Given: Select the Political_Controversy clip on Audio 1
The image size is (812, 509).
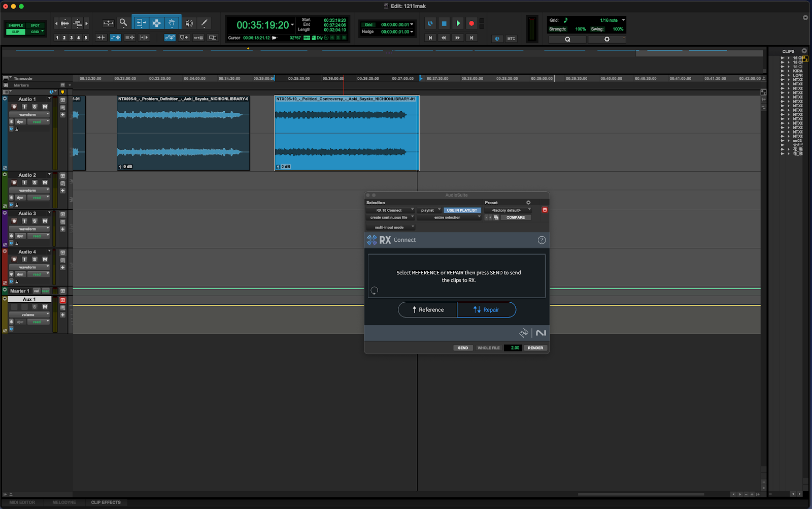Looking at the screenshot, I should (x=347, y=133).
